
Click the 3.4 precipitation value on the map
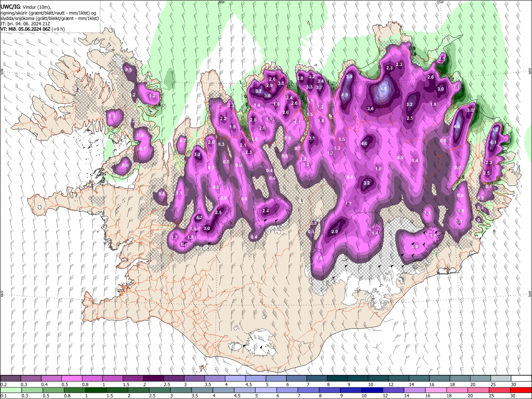pos(320,81)
